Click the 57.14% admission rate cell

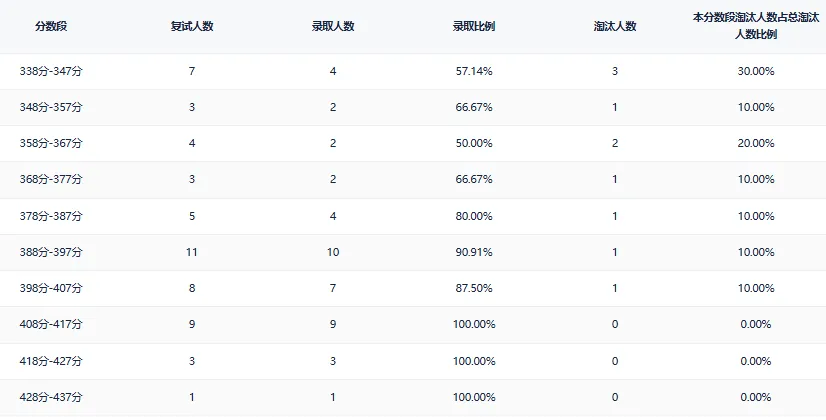474,71
